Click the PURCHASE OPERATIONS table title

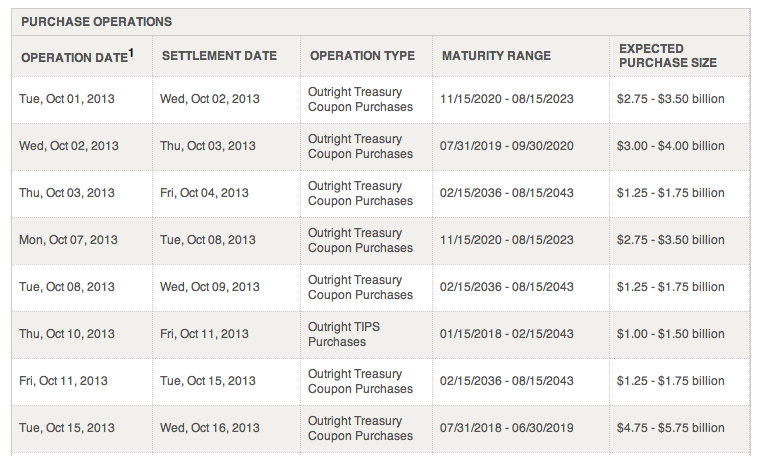click(x=96, y=22)
